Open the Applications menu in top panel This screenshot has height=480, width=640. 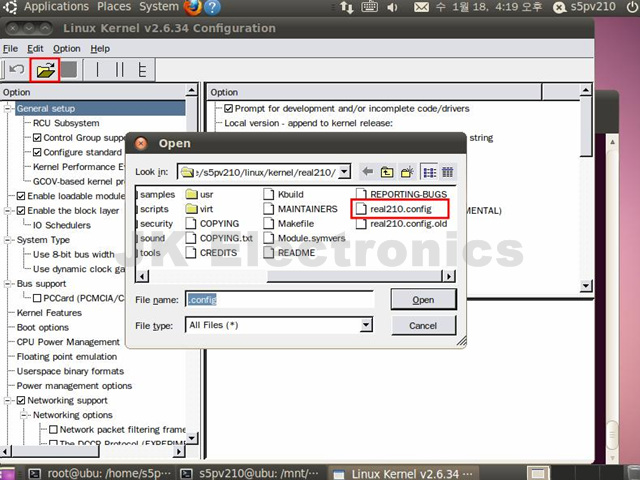tap(56, 7)
